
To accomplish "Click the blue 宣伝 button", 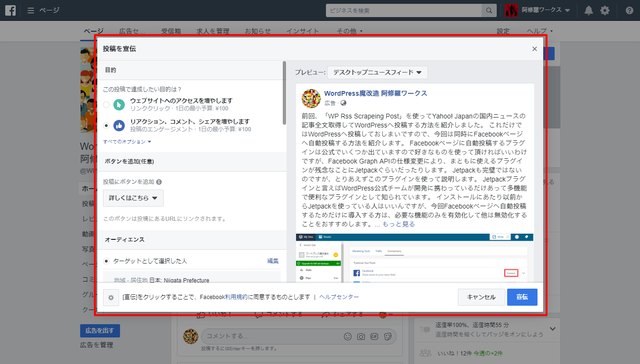I will point(522,297).
